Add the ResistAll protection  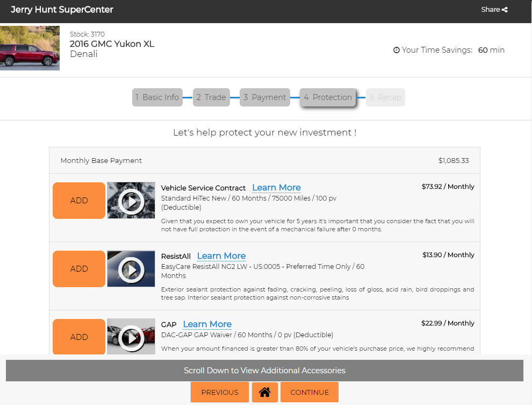point(79,269)
